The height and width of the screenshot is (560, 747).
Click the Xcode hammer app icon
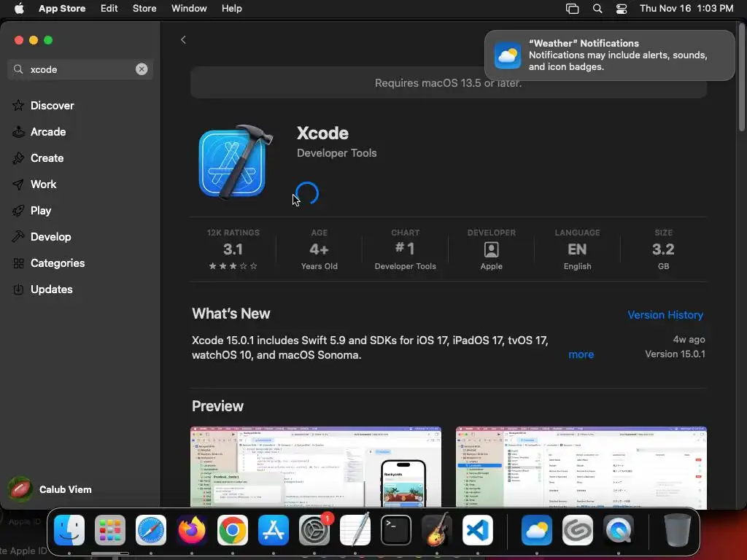coord(236,161)
